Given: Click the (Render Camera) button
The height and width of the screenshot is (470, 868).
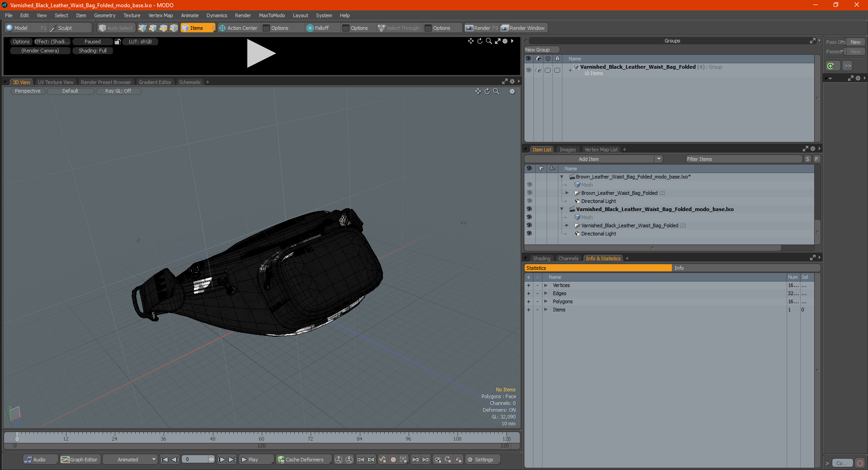Looking at the screenshot, I should (40, 51).
